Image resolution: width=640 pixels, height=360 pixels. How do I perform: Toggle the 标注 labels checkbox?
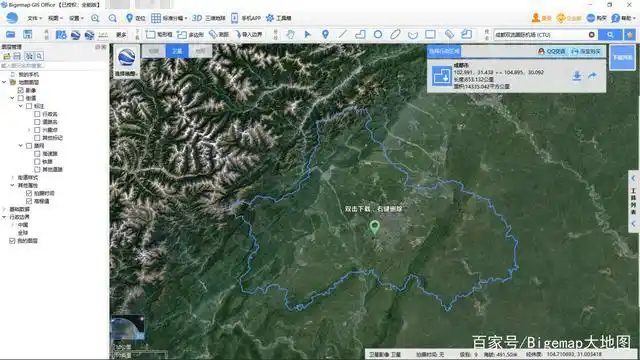29,106
